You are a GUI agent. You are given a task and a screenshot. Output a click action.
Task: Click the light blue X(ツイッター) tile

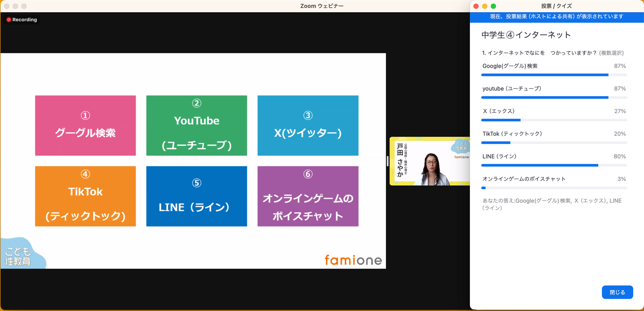coord(308,126)
